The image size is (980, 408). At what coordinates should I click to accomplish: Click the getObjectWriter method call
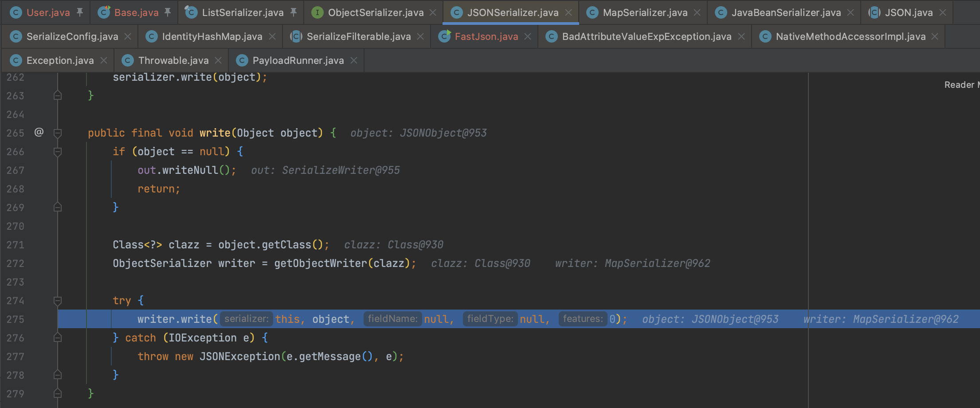pos(320,263)
